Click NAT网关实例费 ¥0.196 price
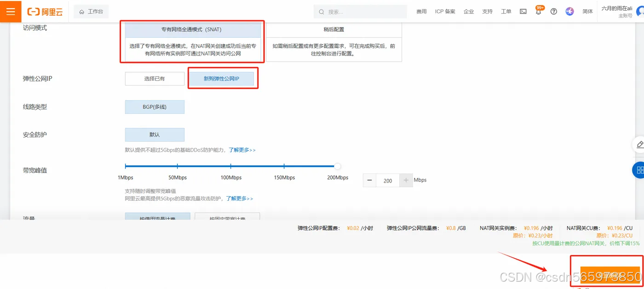The height and width of the screenshot is (289, 644). point(538,228)
